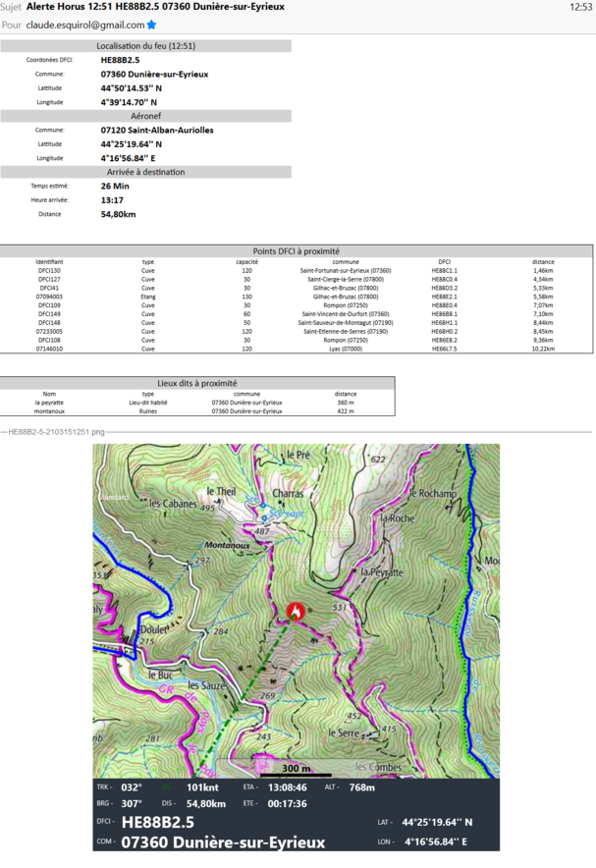Click the Arrivée à destination header
This screenshot has width=596, height=868.
point(145,172)
